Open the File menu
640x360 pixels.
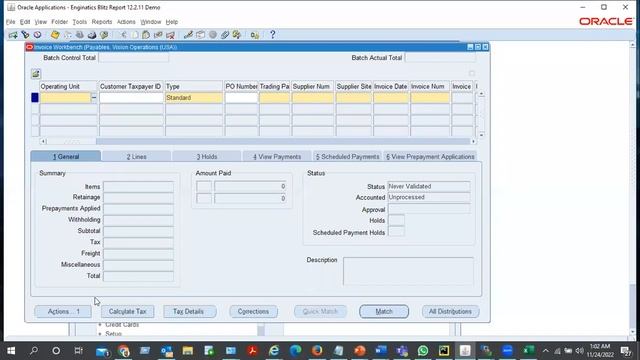click(x=10, y=22)
